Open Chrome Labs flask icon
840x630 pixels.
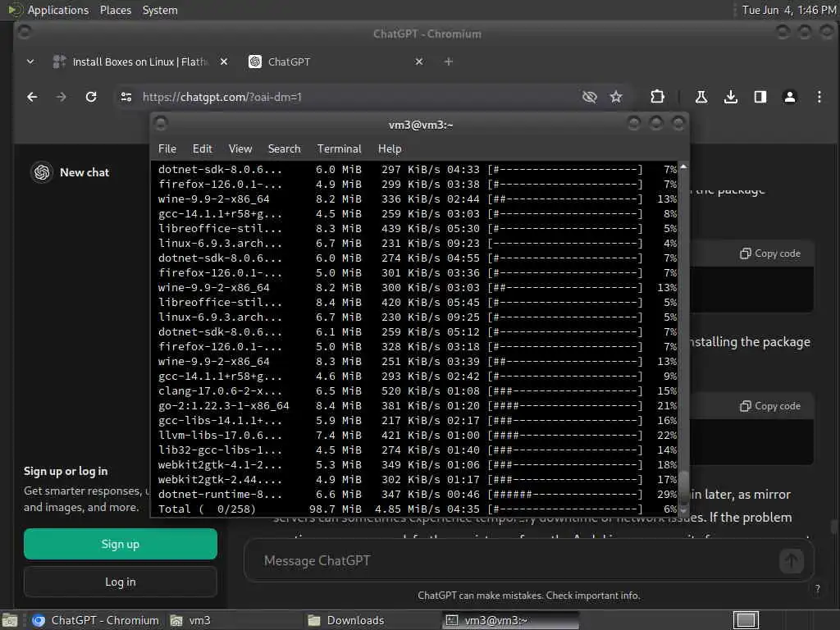[x=701, y=97]
